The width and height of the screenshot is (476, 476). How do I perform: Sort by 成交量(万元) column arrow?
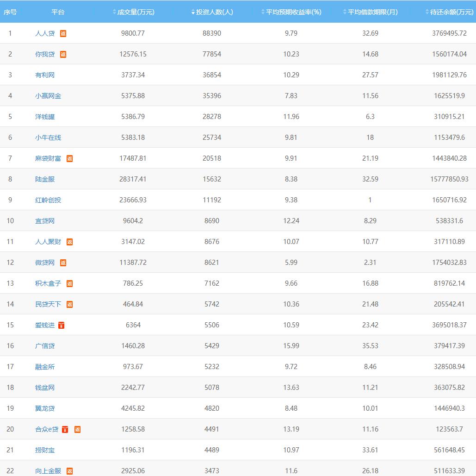(114, 12)
